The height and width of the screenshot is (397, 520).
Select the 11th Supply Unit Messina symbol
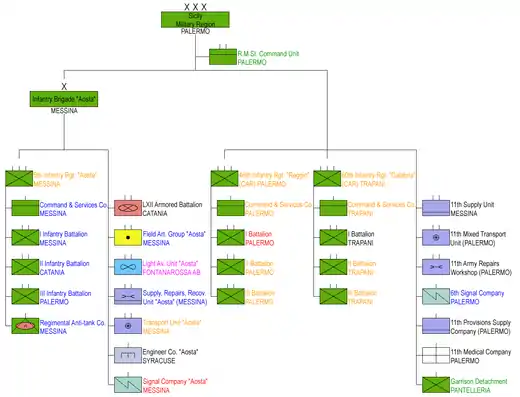point(436,208)
